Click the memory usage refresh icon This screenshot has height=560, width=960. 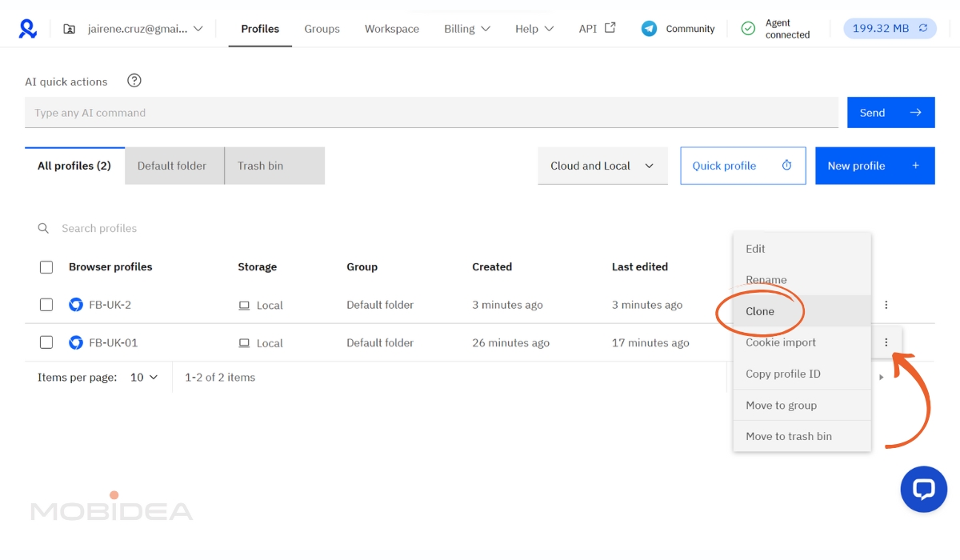coord(923,29)
